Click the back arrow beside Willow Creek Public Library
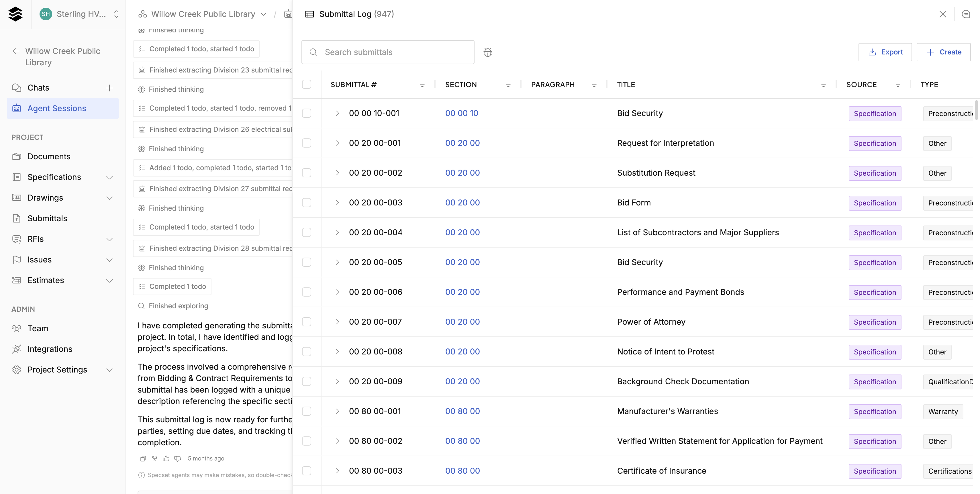980x494 pixels. point(15,51)
